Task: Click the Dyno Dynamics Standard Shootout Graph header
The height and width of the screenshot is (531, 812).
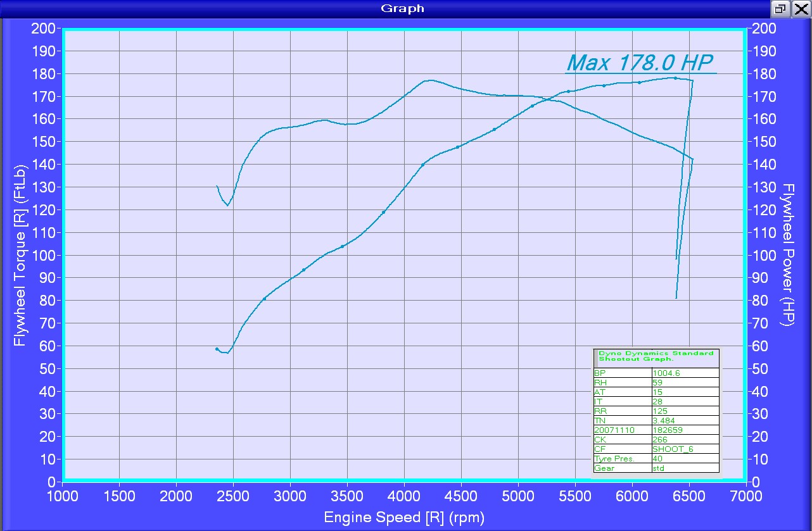Action: [x=656, y=356]
